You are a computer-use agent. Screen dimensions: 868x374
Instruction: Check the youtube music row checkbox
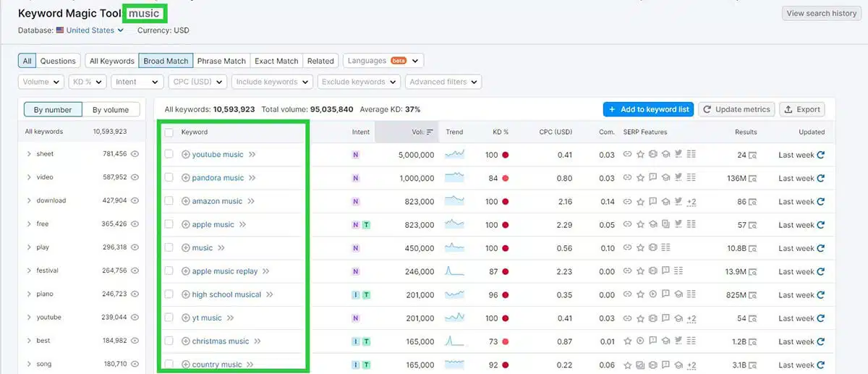coord(169,154)
